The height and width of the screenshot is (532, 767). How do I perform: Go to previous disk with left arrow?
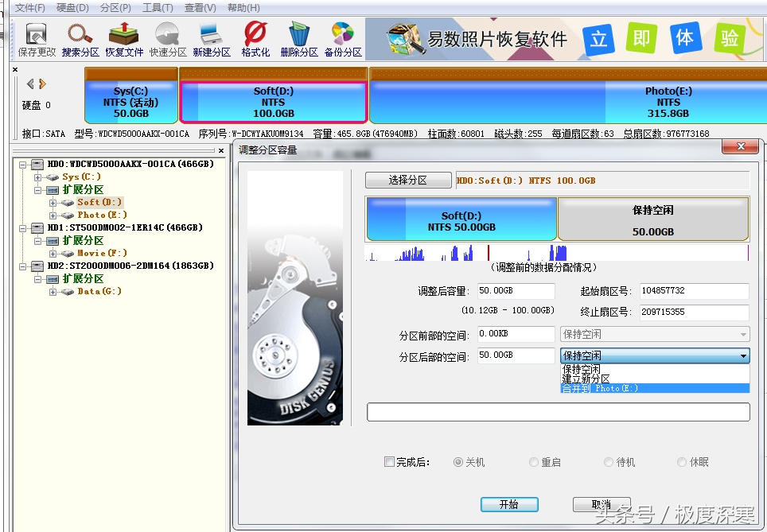[30, 83]
